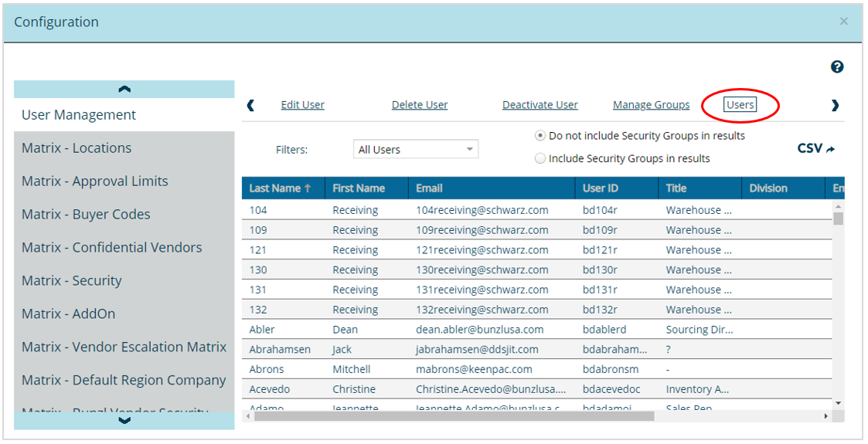Open User Management section

point(124,115)
